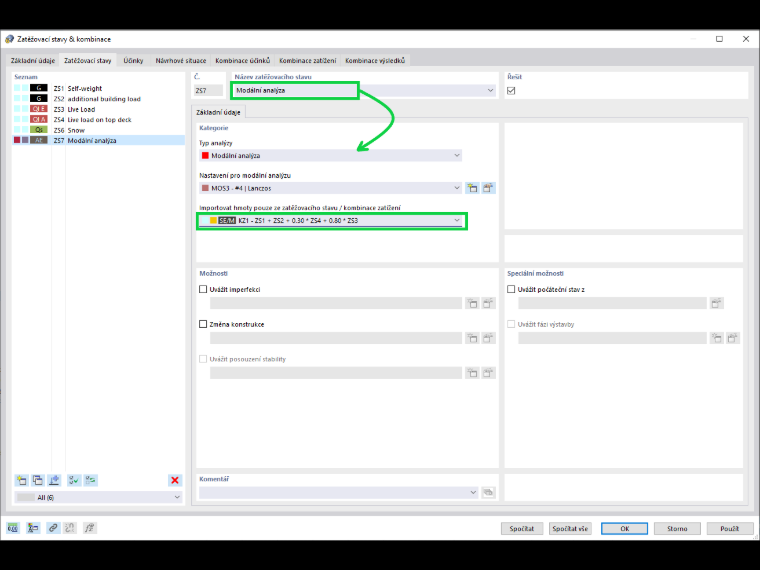Click the load case number field ZS7

[208, 91]
